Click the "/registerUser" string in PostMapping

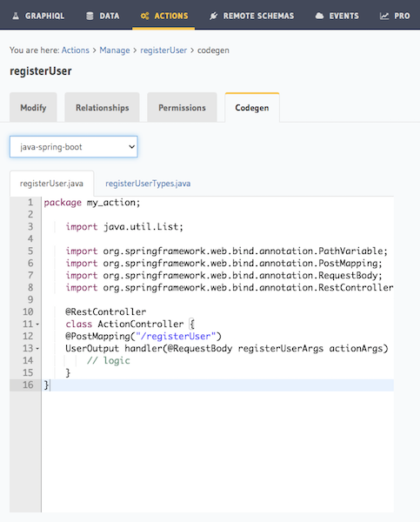(x=176, y=336)
